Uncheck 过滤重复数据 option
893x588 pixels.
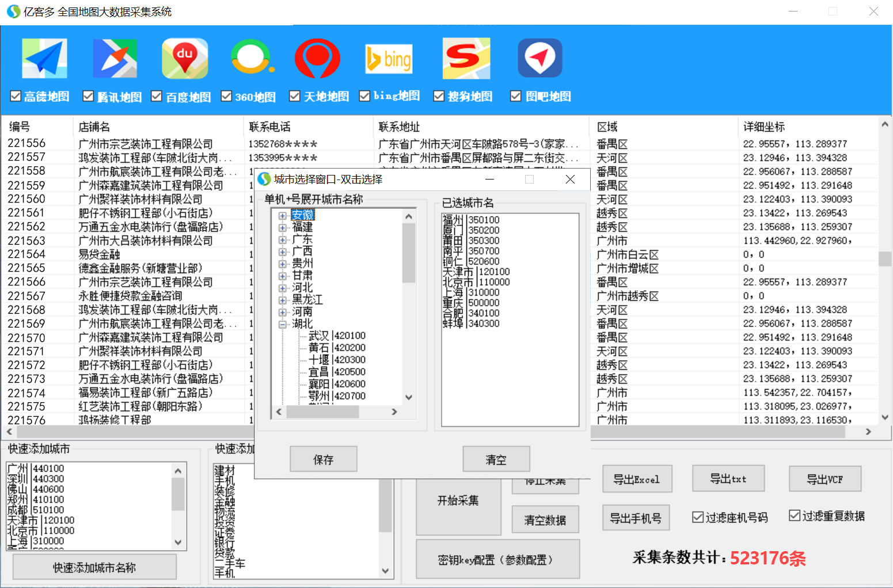click(795, 516)
